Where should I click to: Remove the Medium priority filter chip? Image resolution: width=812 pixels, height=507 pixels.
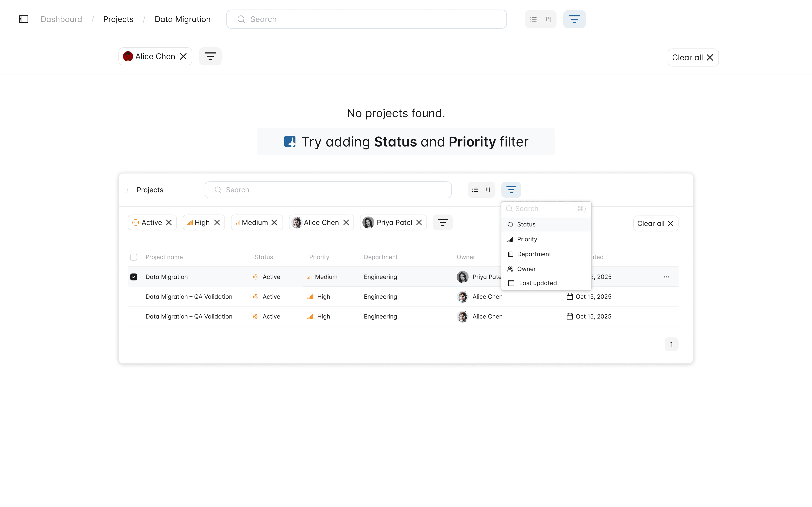pos(274,223)
